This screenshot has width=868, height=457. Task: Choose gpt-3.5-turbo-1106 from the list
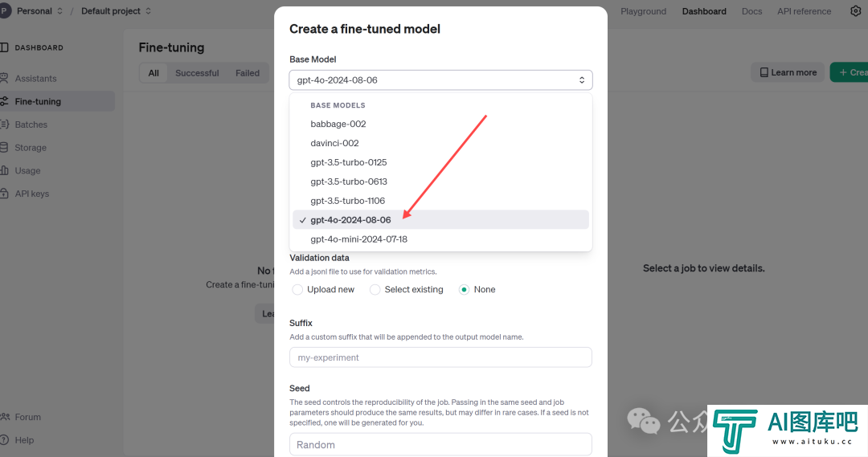(x=440, y=201)
